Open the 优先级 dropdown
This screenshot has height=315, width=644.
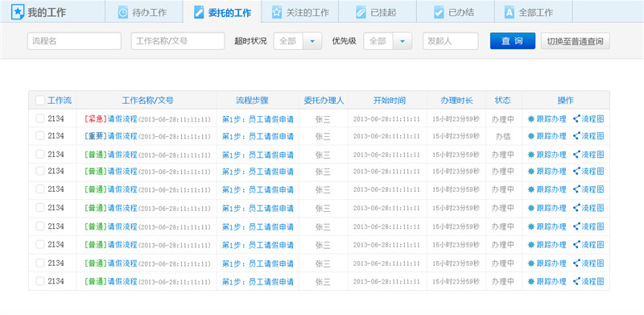pyautogui.click(x=402, y=41)
